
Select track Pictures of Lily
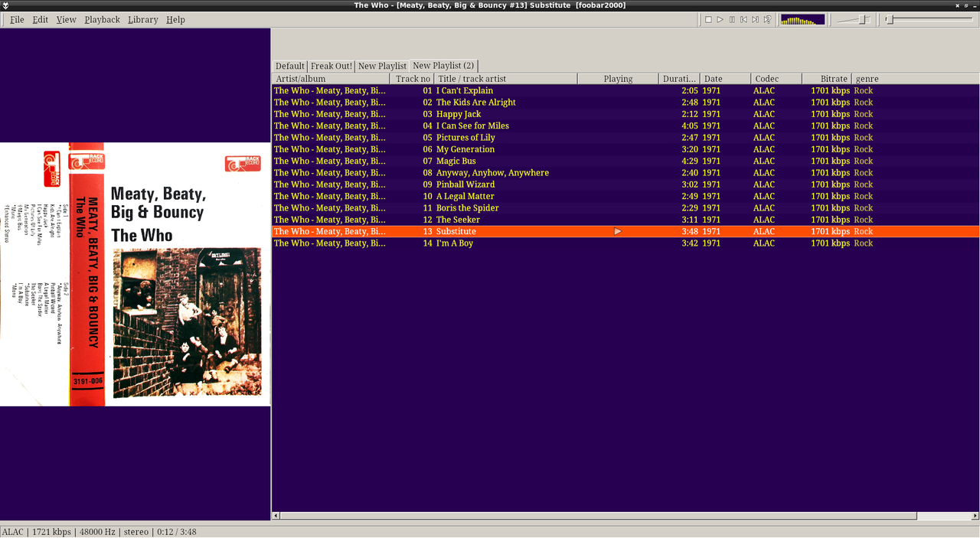coord(626,138)
